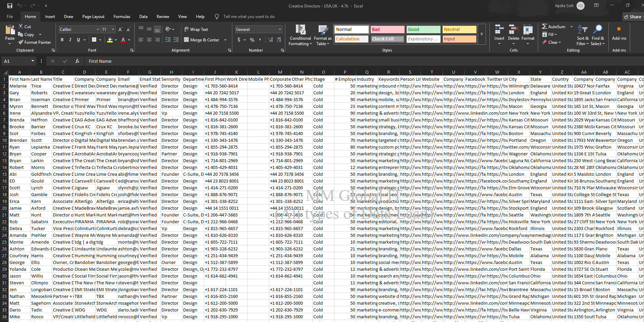This screenshot has width=644, height=322.
Task: Open the File tab
Action: (x=10, y=17)
